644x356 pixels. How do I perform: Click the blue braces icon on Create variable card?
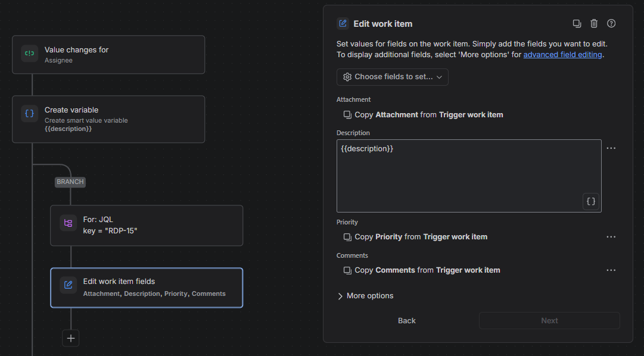[x=30, y=114]
